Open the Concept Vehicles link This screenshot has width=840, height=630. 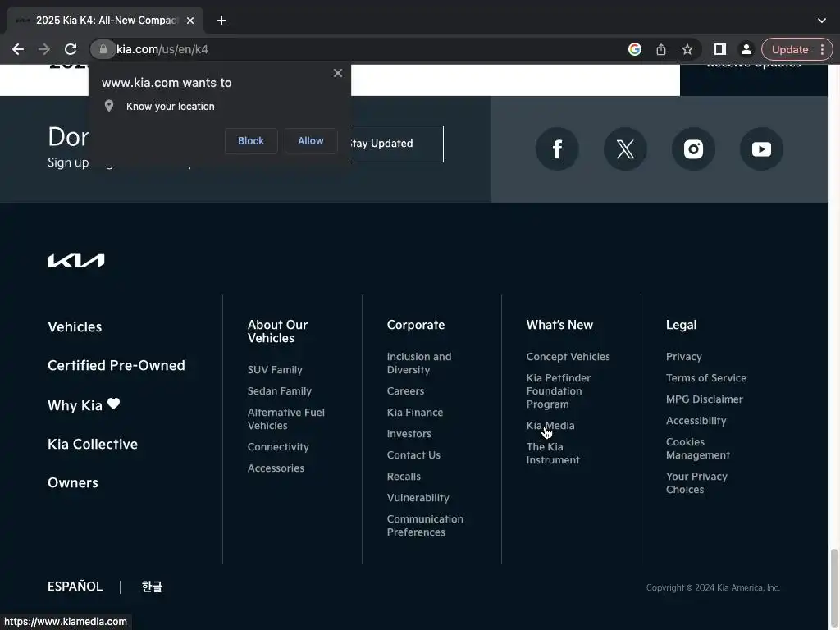tap(568, 357)
